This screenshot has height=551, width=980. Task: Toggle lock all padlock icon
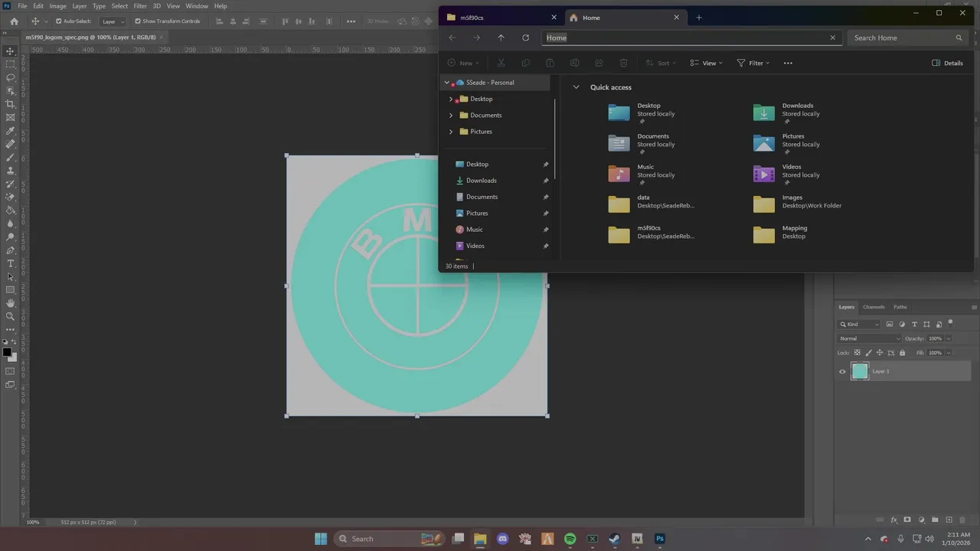point(902,353)
